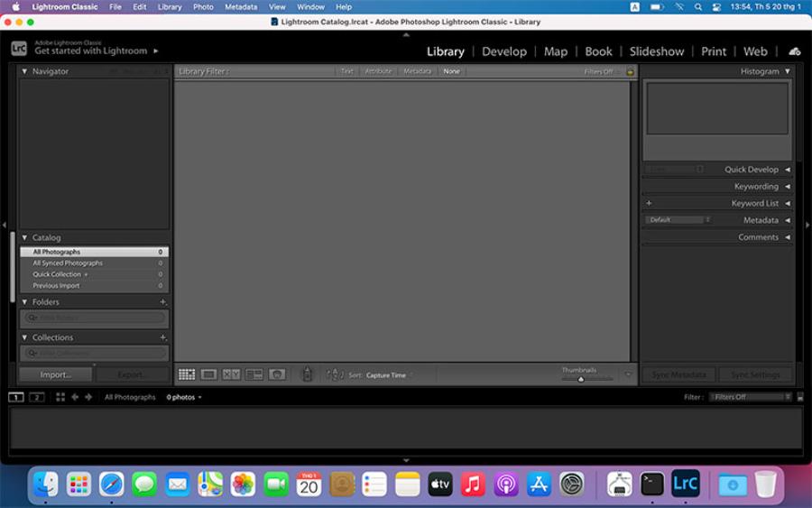This screenshot has width=812, height=508.
Task: Toggle sort direction icon
Action: [335, 374]
